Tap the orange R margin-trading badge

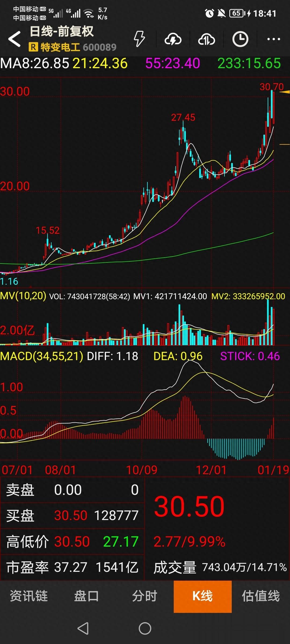[x=33, y=47]
